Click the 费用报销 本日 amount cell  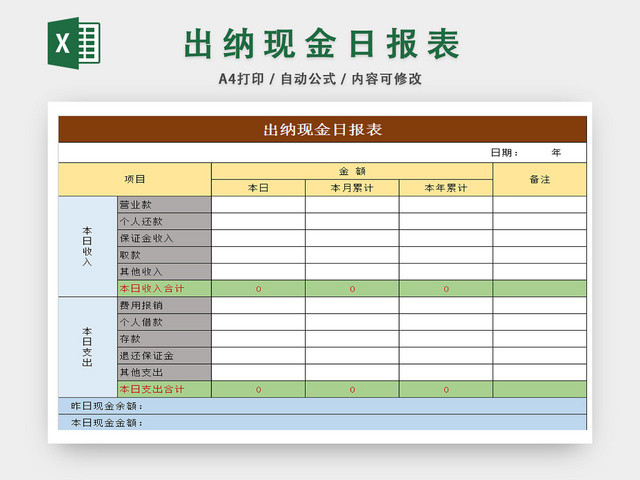258,305
